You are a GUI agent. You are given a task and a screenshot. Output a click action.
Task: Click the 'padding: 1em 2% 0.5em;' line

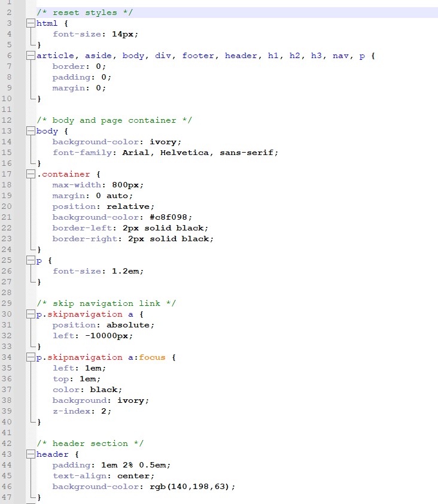tap(111, 464)
